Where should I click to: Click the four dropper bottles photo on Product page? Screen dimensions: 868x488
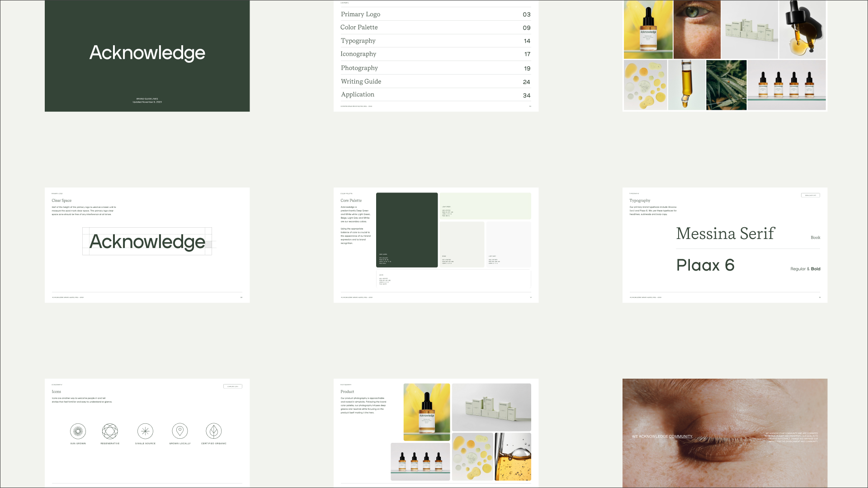420,461
